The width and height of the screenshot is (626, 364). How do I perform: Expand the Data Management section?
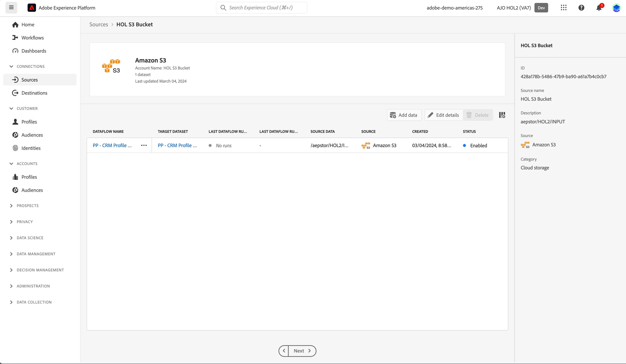point(32,254)
